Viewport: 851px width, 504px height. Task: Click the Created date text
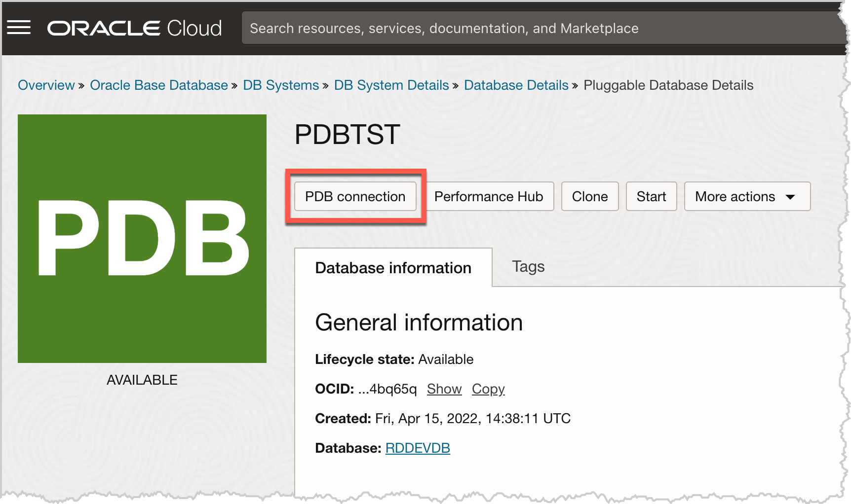(x=443, y=419)
